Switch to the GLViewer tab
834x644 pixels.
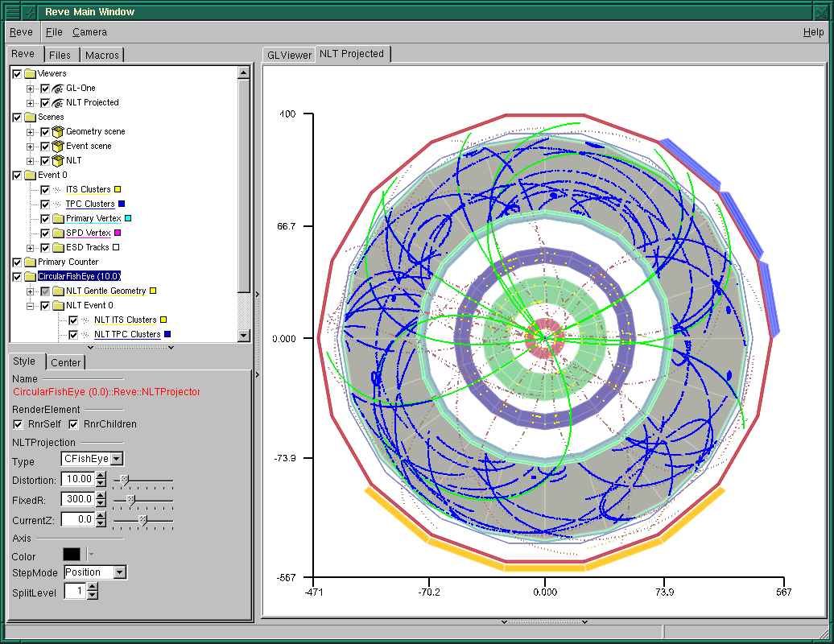[288, 54]
